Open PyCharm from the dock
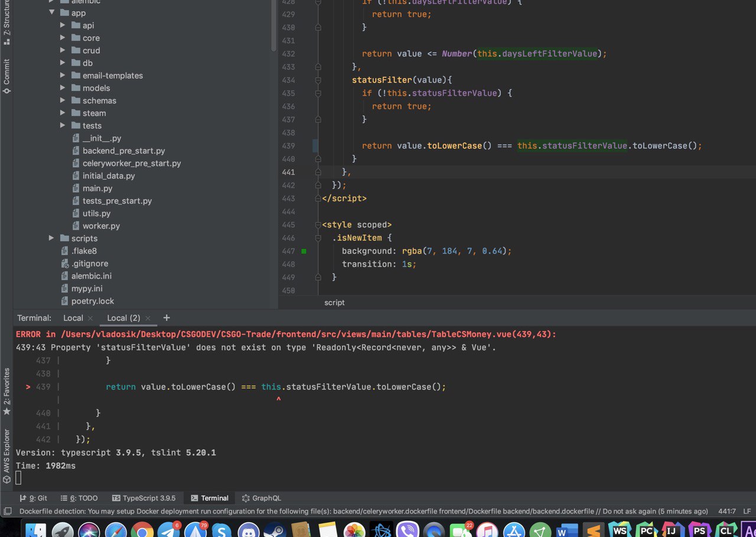 (x=646, y=530)
